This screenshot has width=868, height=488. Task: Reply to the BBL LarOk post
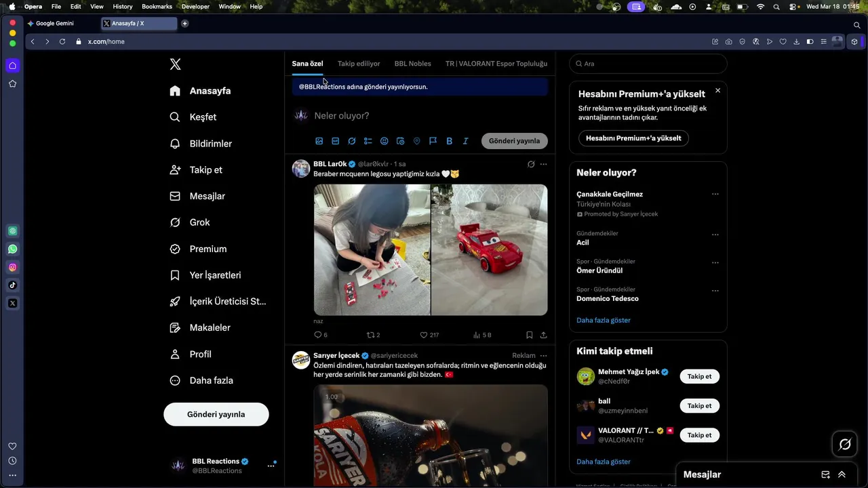click(321, 335)
